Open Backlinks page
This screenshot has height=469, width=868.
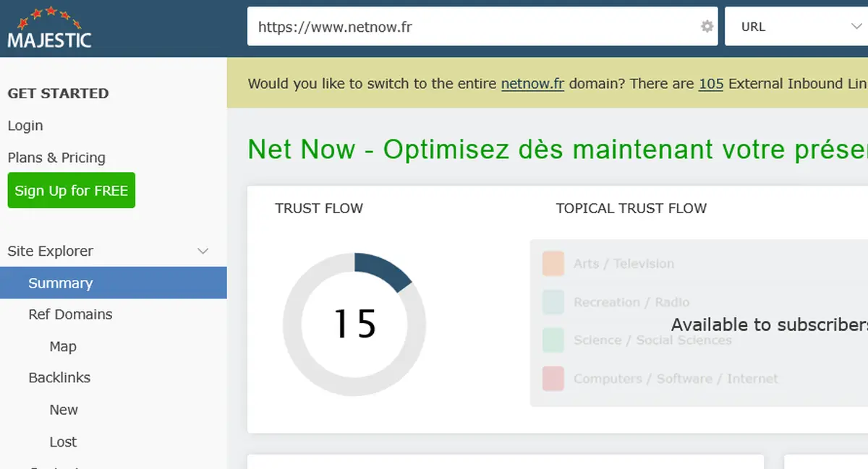[59, 378]
